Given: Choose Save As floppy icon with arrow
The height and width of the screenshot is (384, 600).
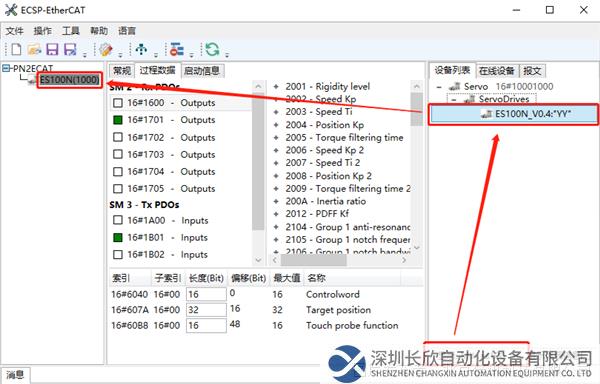Looking at the screenshot, I should 70,50.
